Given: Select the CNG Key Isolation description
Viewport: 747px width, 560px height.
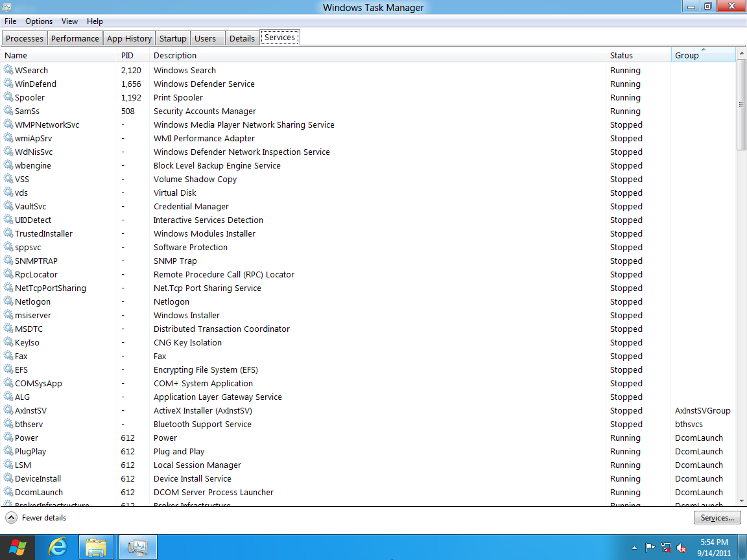Looking at the screenshot, I should tap(187, 342).
